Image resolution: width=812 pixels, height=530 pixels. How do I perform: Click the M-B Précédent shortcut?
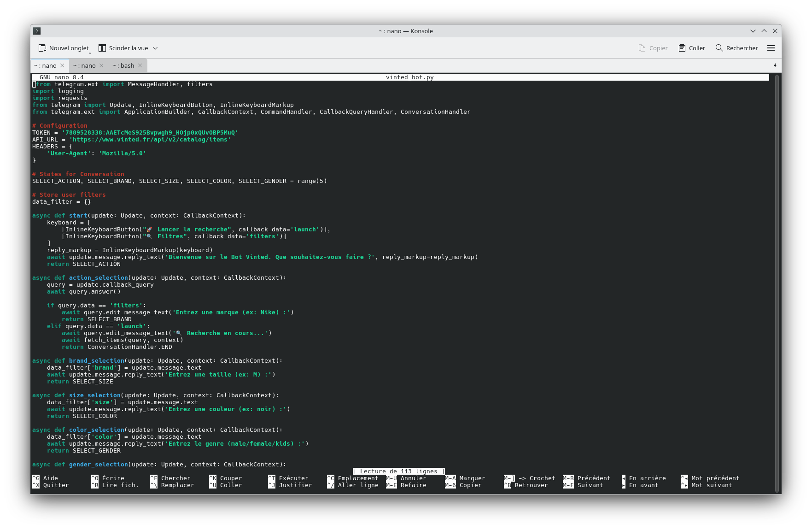coord(587,478)
